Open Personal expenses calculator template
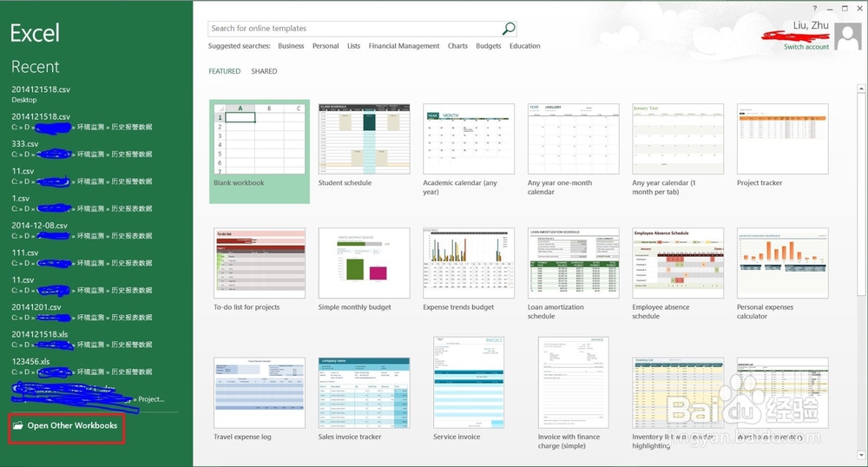 pyautogui.click(x=783, y=274)
